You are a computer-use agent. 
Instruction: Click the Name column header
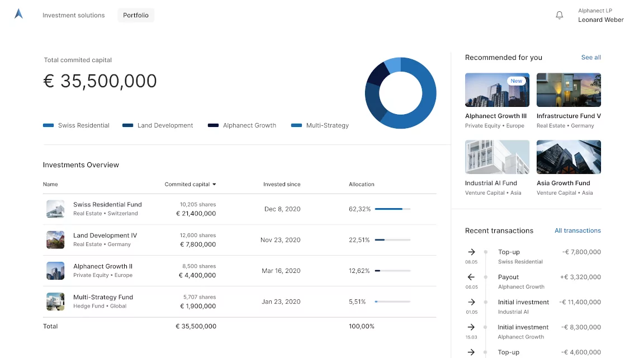coord(50,185)
